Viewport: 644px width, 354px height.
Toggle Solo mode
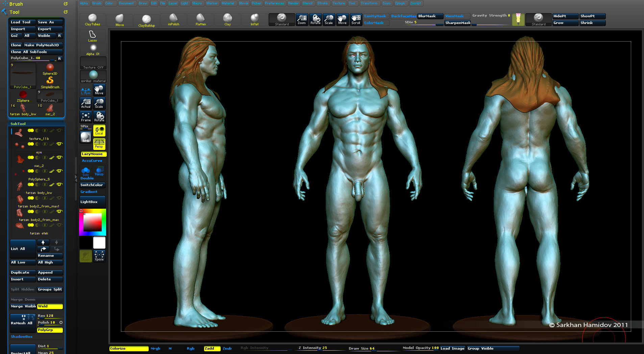(86, 171)
